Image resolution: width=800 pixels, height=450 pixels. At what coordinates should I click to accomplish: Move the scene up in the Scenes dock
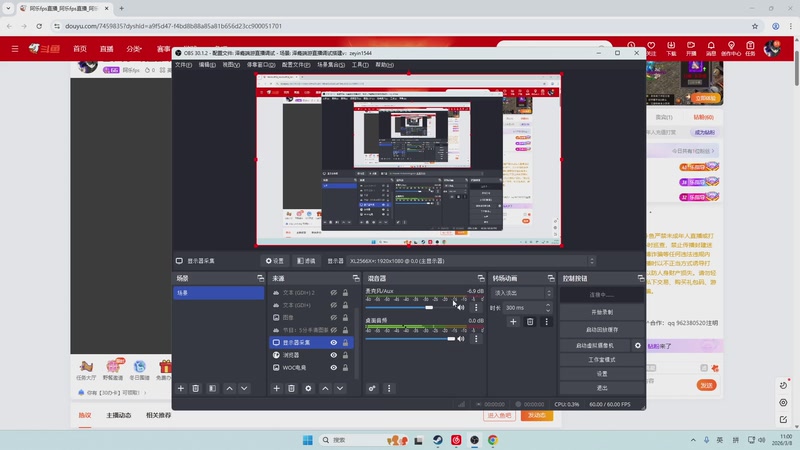(230, 388)
